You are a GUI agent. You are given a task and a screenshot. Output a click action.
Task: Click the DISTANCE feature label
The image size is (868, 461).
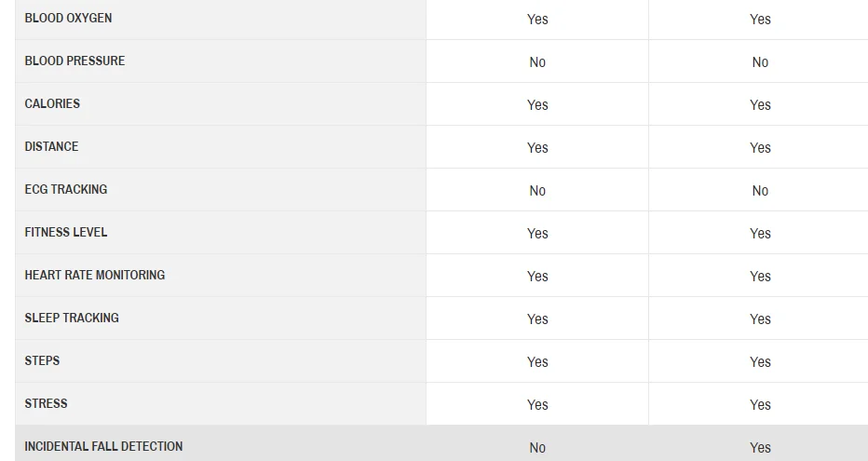(51, 146)
